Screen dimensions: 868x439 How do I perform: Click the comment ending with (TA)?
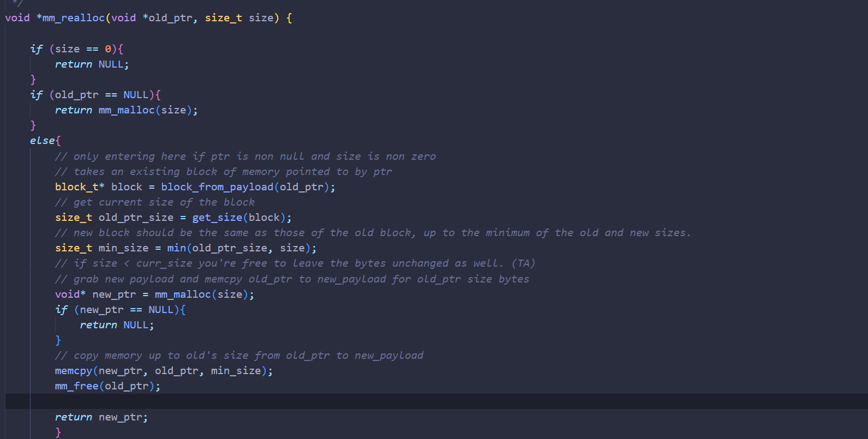pos(295,263)
